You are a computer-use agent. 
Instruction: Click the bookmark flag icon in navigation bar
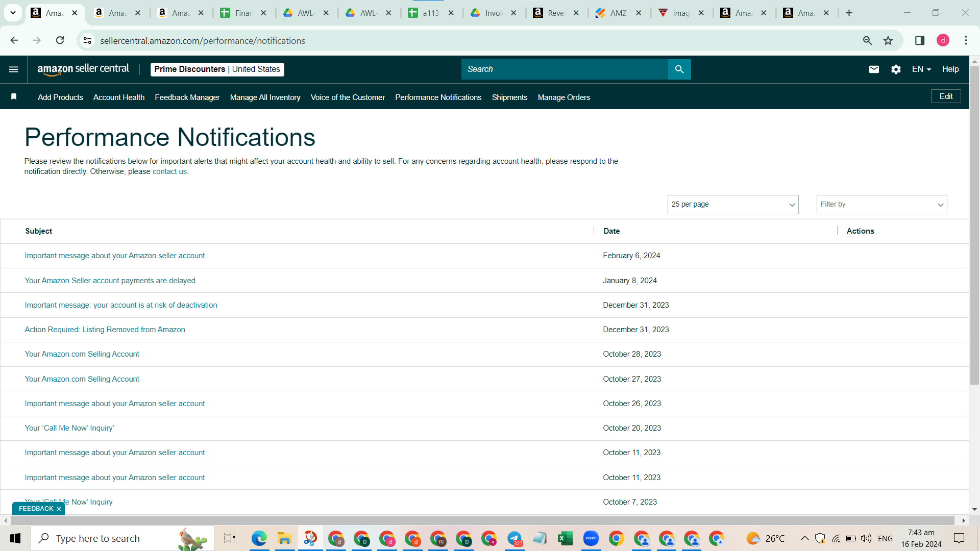point(14,97)
